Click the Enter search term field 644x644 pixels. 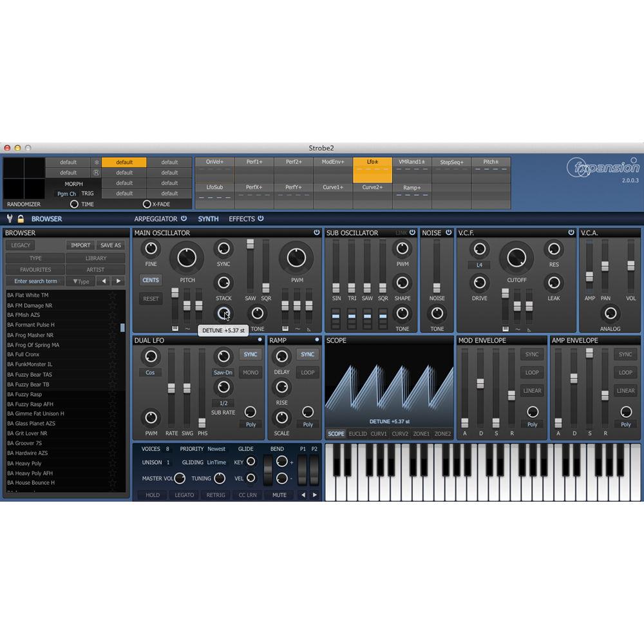click(x=35, y=281)
